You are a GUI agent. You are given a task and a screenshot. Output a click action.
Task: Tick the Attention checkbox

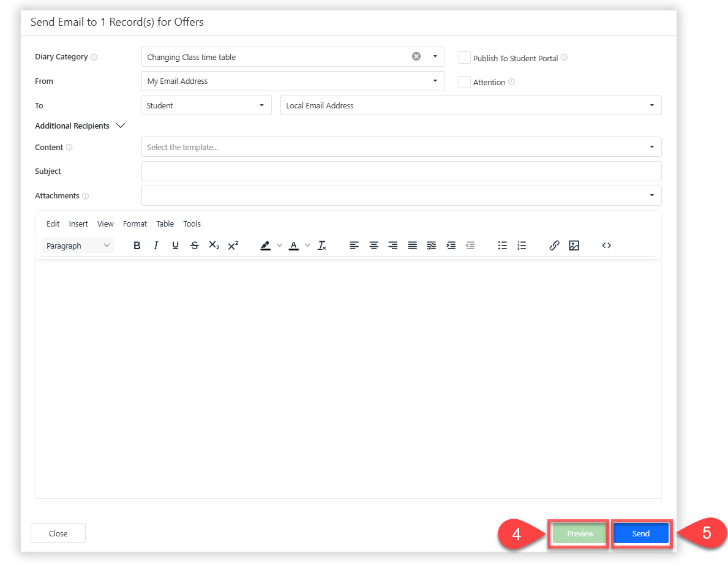tap(465, 82)
